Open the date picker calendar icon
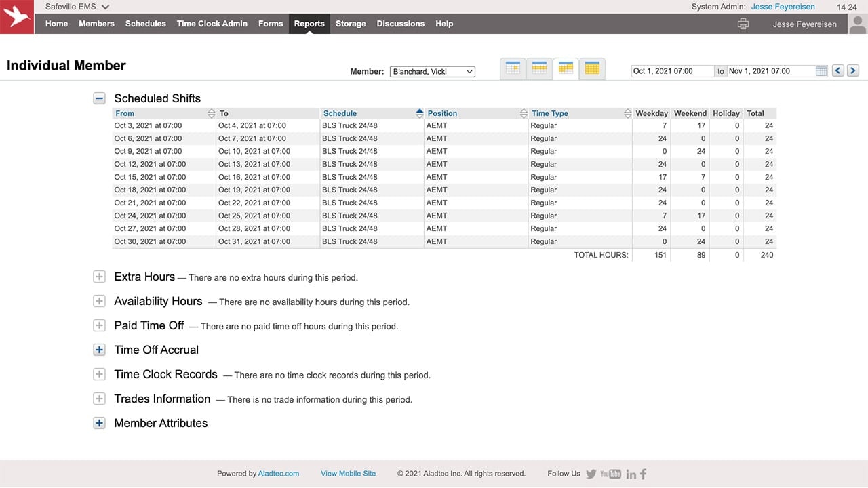 [821, 71]
